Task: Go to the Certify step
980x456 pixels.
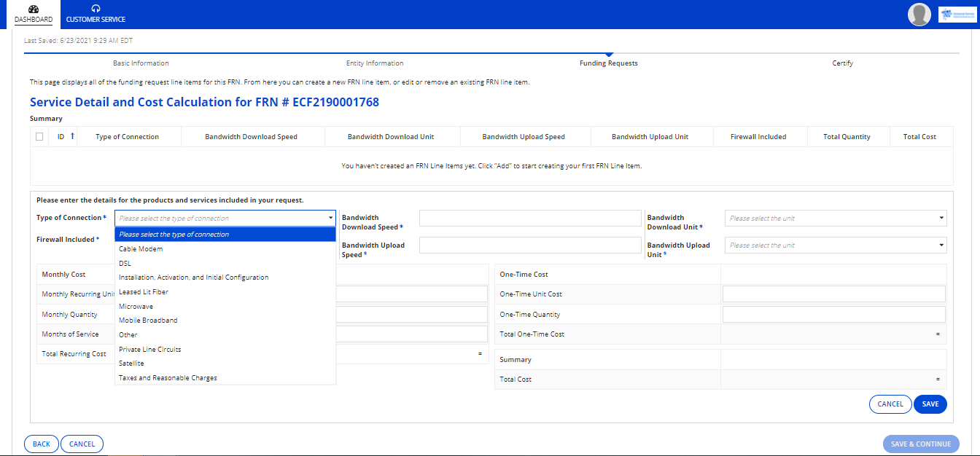Action: pyautogui.click(x=842, y=63)
